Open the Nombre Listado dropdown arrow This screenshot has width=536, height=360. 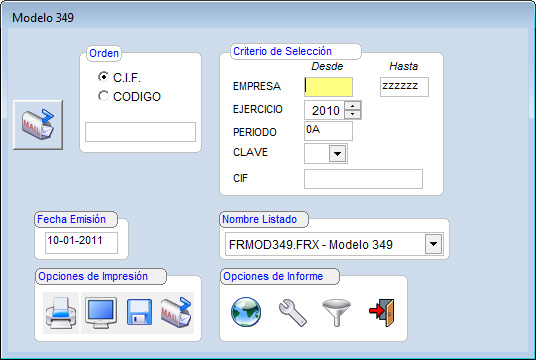click(433, 244)
